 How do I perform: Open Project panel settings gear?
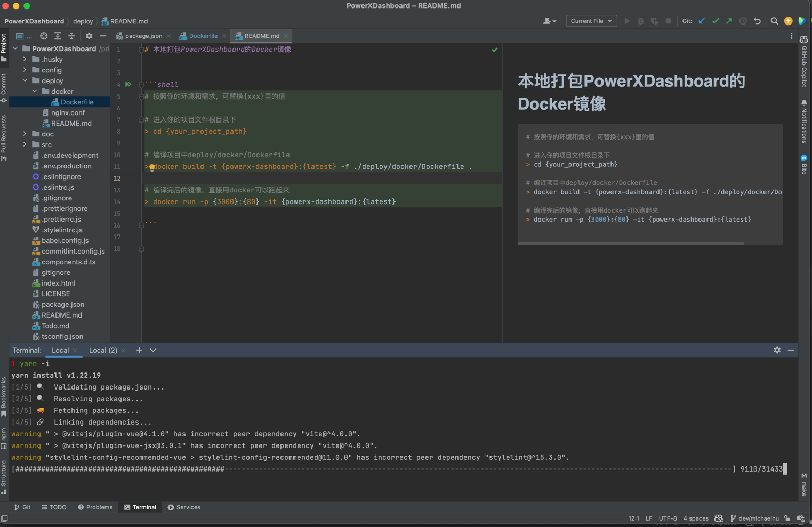click(89, 36)
